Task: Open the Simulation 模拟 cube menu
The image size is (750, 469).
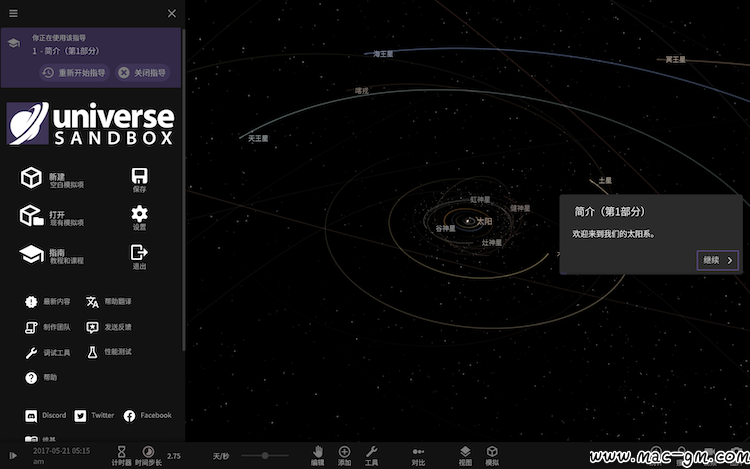Action: point(492,456)
